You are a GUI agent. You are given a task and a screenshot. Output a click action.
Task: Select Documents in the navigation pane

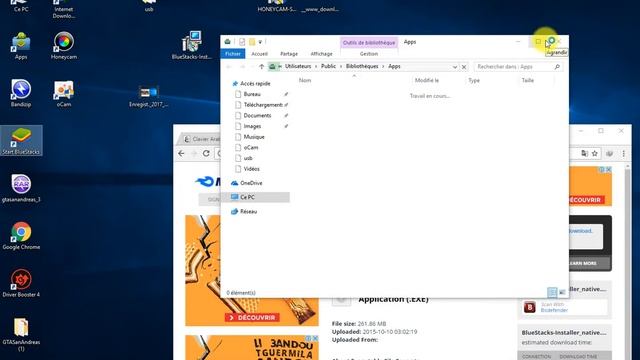[257, 116]
